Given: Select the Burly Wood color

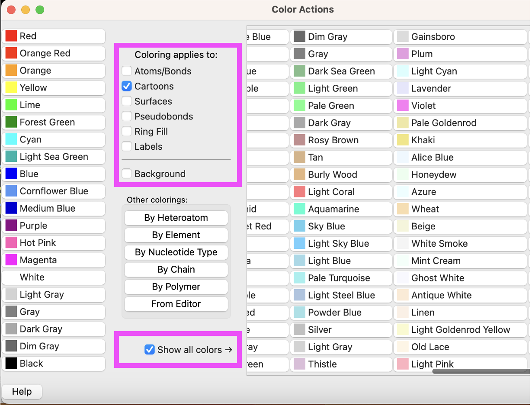Looking at the screenshot, I should (341, 175).
